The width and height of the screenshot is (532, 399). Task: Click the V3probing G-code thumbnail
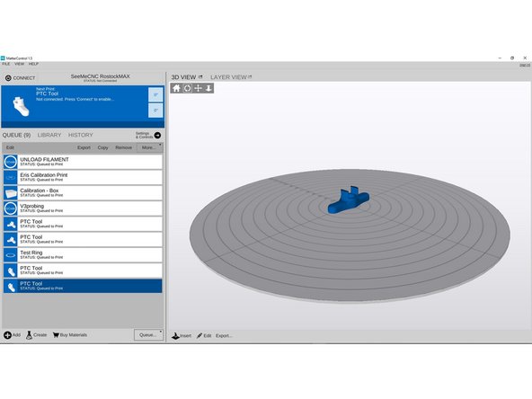(x=11, y=208)
